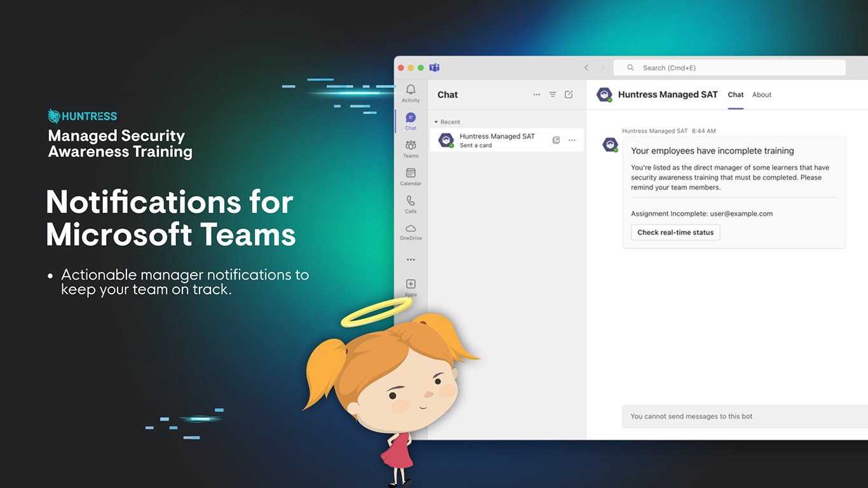Minimize the Teams window with the yellow button
Image resolution: width=868 pixels, height=488 pixels.
click(410, 67)
